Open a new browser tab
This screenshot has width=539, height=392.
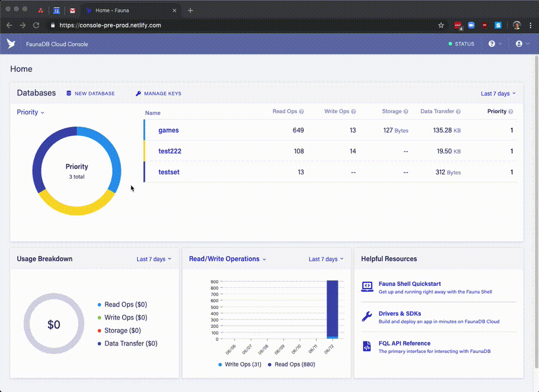[190, 10]
